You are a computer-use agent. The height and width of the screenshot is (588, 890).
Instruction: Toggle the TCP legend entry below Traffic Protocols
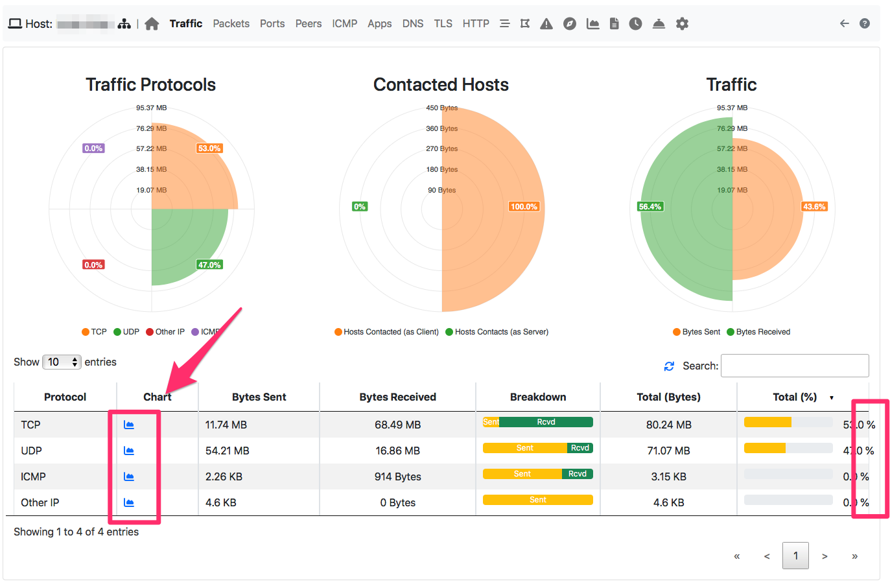pyautogui.click(x=95, y=331)
